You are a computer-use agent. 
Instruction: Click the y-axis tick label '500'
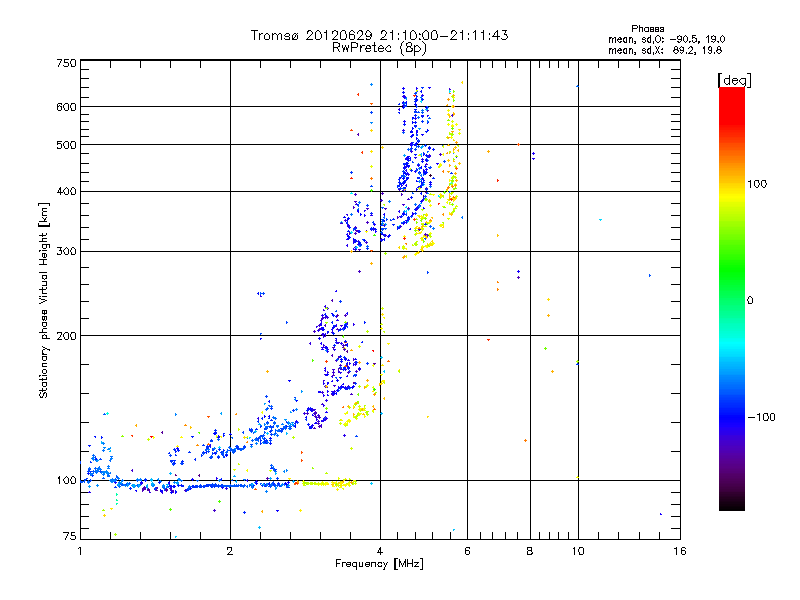tap(66, 145)
